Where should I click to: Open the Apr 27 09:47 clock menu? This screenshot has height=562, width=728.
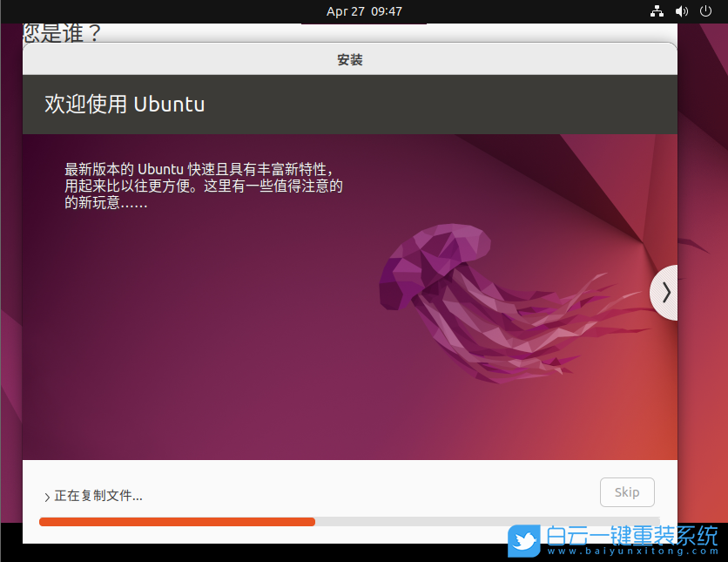coord(363,11)
